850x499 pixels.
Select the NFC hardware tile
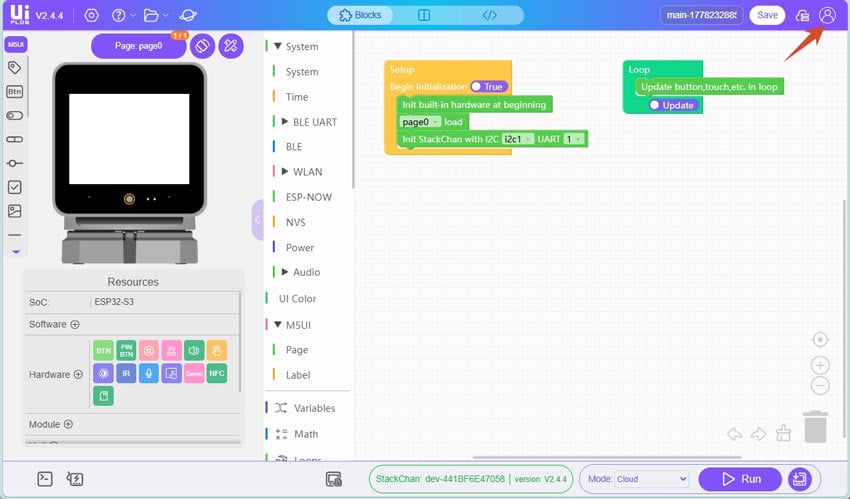[x=217, y=373]
